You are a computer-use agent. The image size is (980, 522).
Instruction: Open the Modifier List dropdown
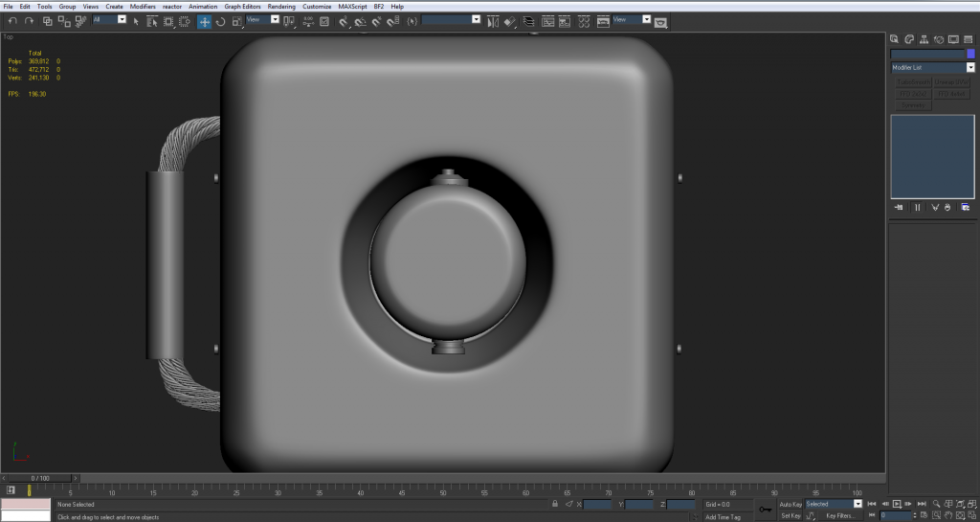point(932,68)
